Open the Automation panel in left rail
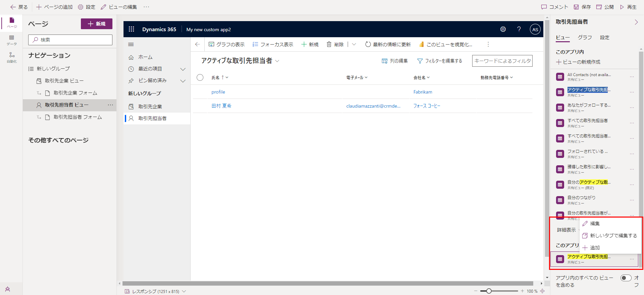644x295 pixels. [x=12, y=57]
